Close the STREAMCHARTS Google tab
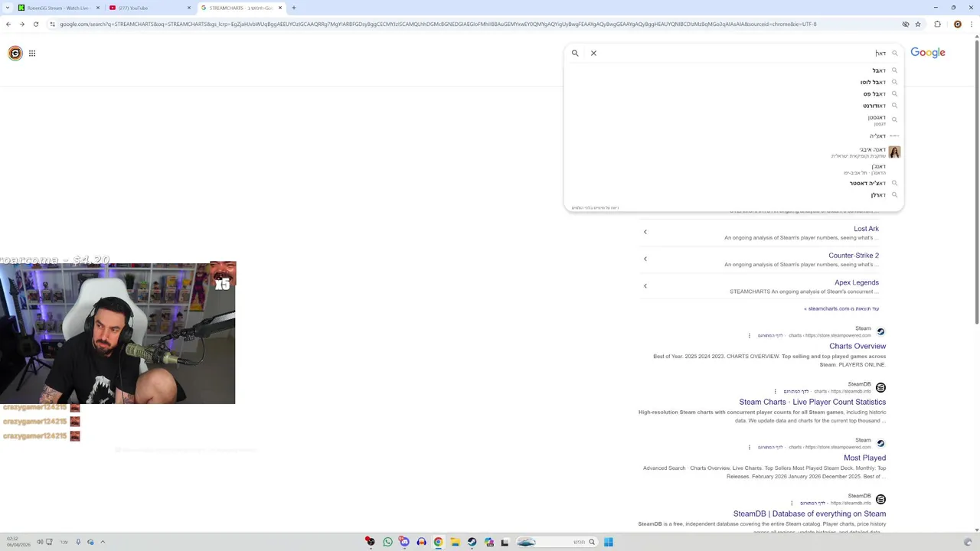The image size is (980, 551). 280,8
